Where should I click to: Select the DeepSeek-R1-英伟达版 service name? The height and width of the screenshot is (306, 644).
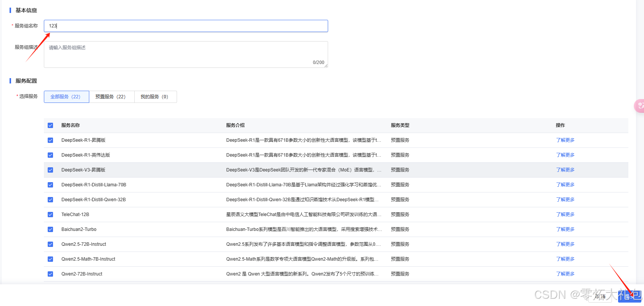tap(86, 155)
